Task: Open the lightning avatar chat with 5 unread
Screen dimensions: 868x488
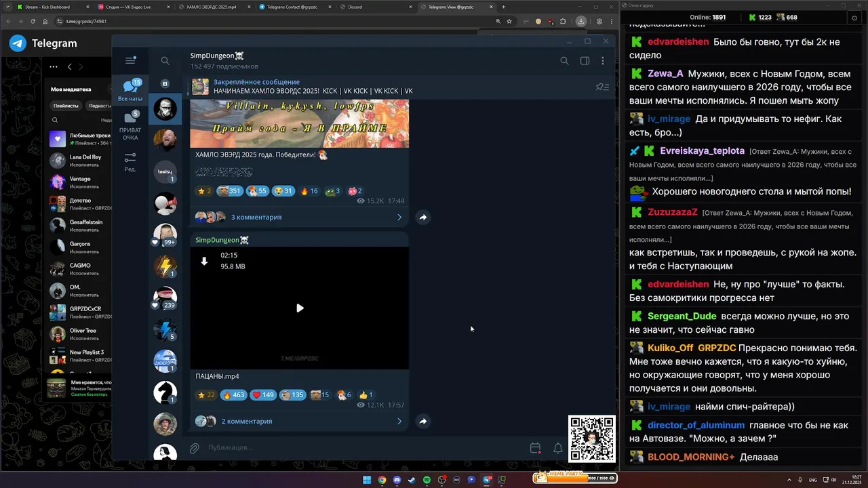Action: (165, 330)
